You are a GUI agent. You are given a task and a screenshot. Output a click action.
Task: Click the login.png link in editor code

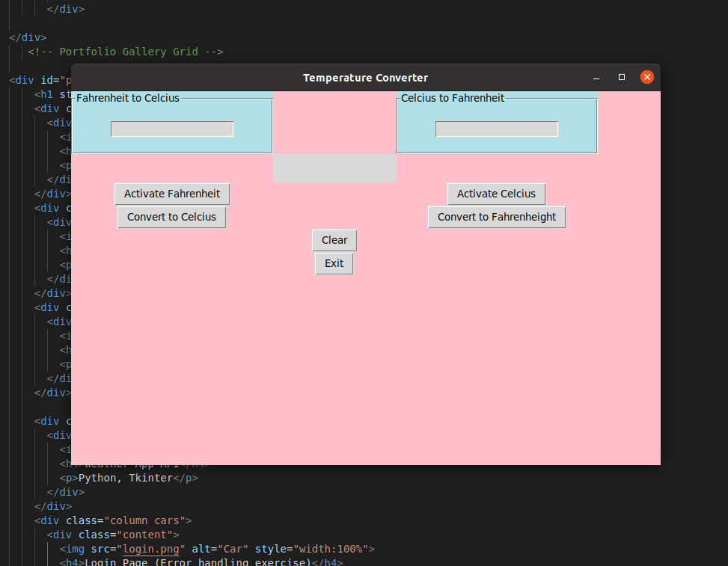(x=151, y=550)
